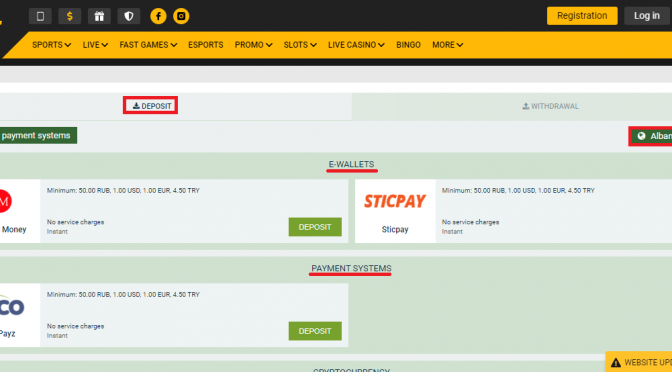Click the dollar payments icon
Image resolution: width=672 pixels, height=372 pixels.
pos(69,16)
